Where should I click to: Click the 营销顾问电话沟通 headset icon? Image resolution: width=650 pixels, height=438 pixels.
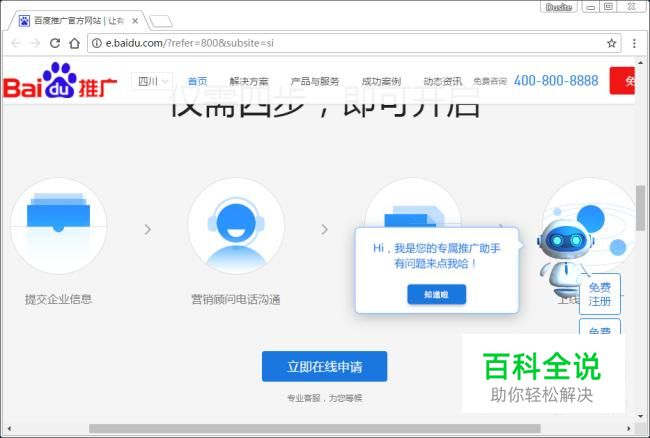[236, 226]
